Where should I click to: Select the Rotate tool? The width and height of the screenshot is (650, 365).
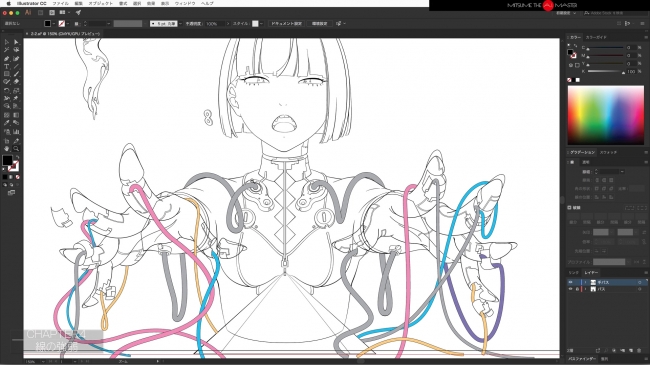7,90
